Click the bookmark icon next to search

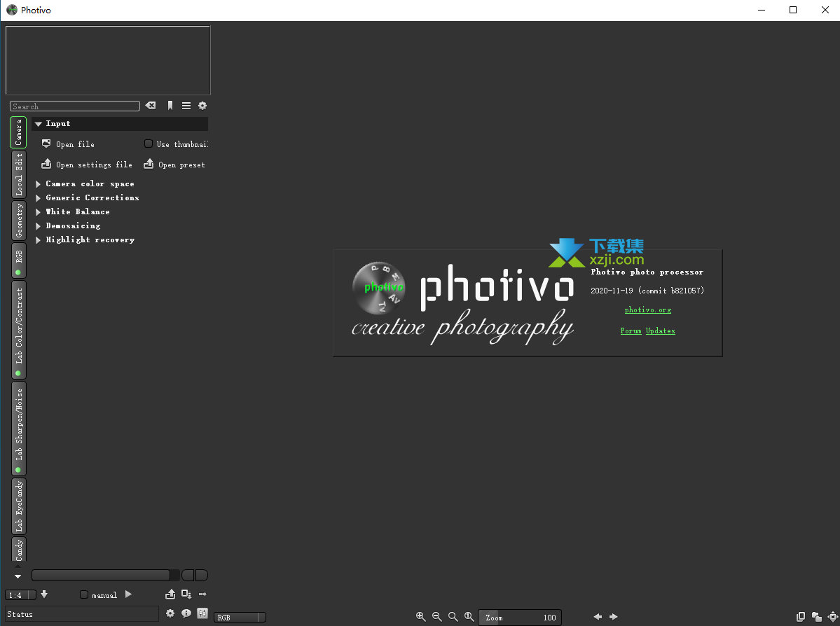point(170,106)
